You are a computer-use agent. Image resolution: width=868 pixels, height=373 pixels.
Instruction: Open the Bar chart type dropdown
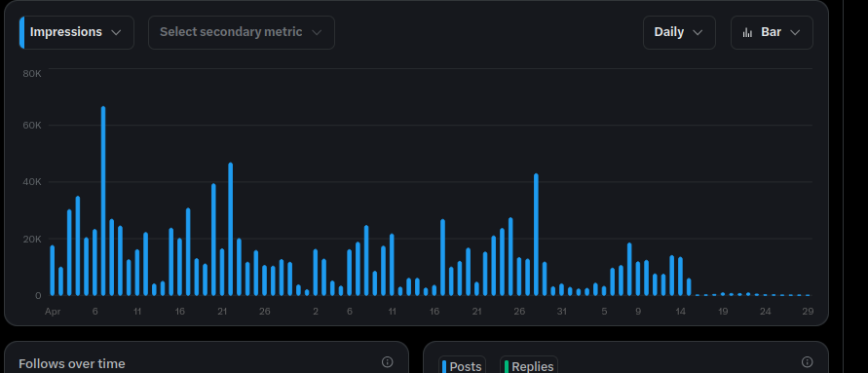point(772,33)
